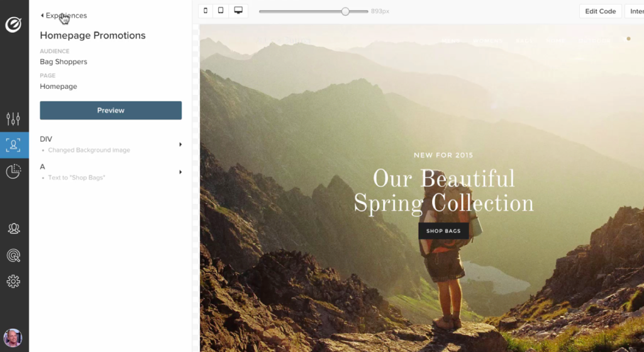Select the 'Our Beautiful Spring Collection' headline
The image size is (644, 352).
(x=443, y=191)
